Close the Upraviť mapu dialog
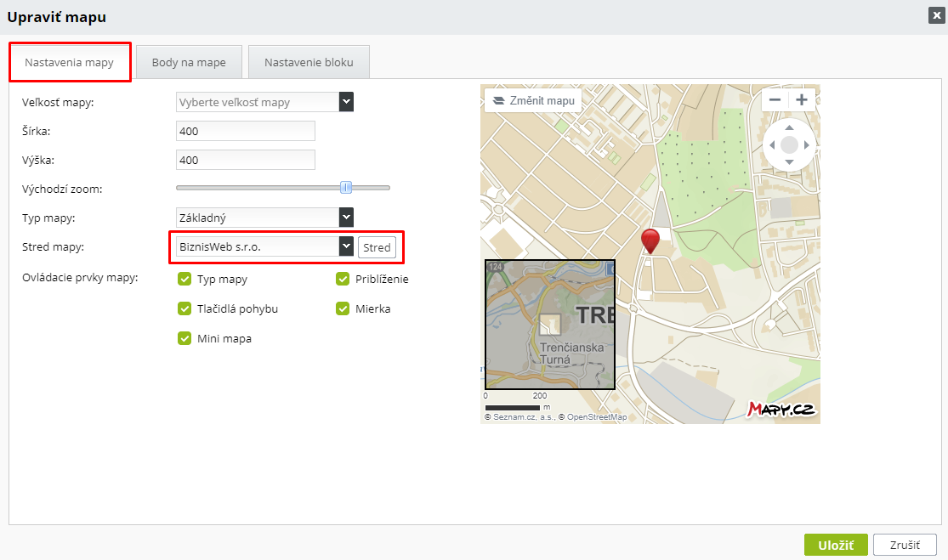Viewport: 948px width, 560px height. point(936,14)
